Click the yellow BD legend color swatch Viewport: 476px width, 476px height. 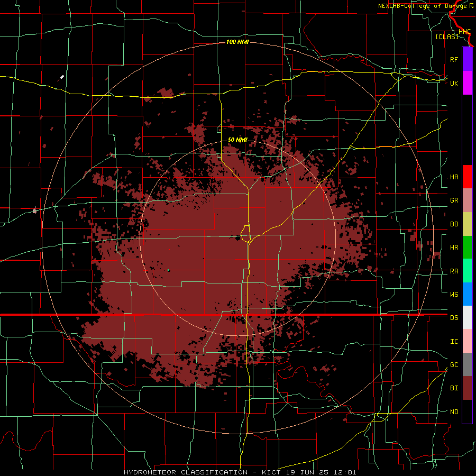(x=467, y=224)
